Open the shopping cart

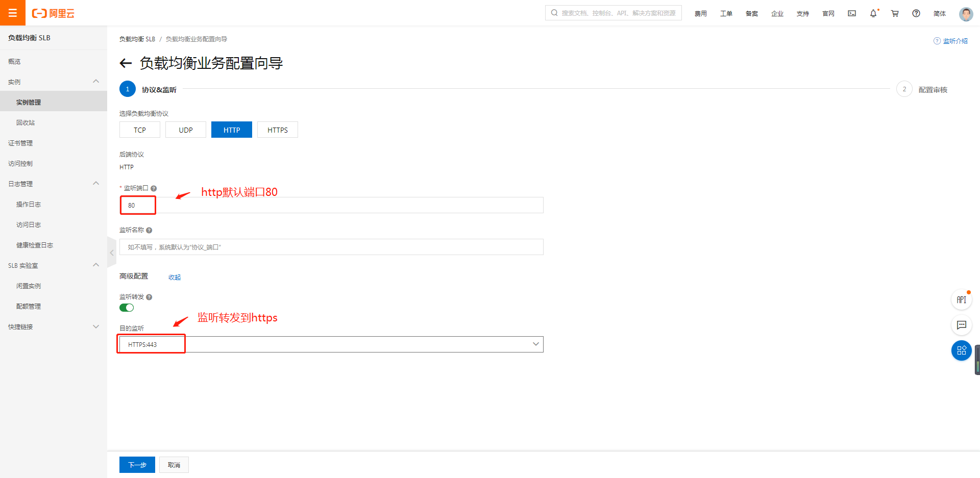pos(895,13)
